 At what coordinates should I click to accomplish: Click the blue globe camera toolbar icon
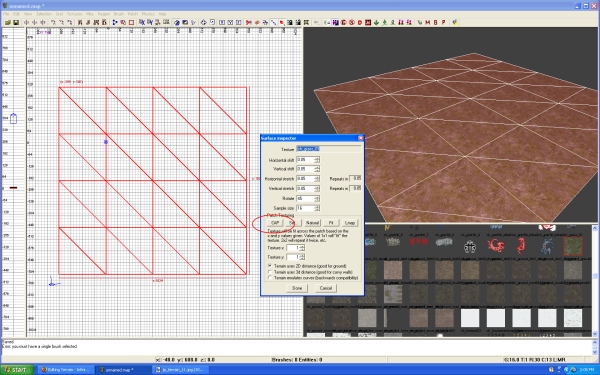pyautogui.click(x=177, y=23)
